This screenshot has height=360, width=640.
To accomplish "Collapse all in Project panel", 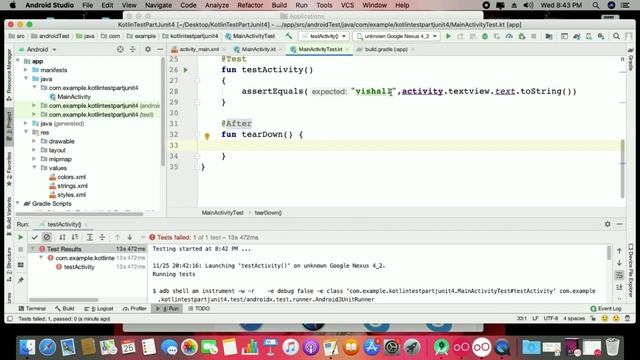I will tap(133, 49).
